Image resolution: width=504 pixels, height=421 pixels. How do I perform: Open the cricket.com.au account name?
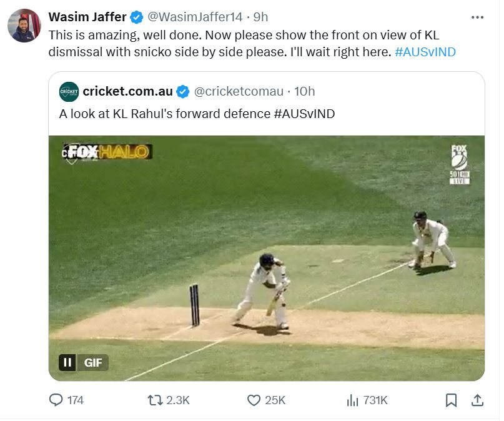pyautogui.click(x=127, y=92)
